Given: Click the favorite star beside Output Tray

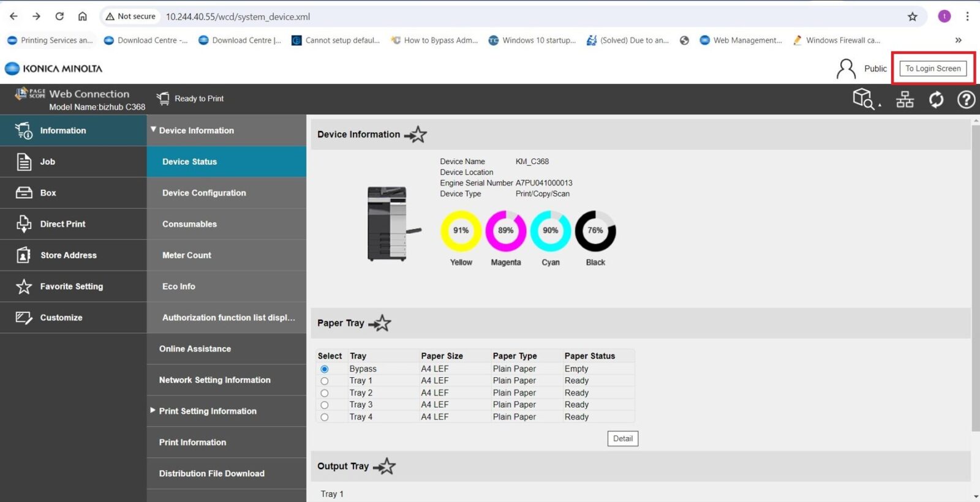Looking at the screenshot, I should coord(385,466).
